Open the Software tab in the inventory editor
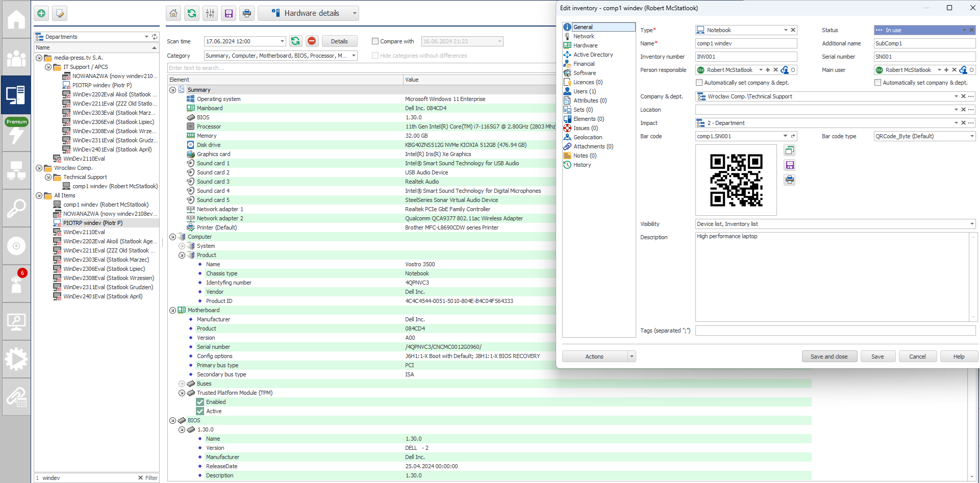The width and height of the screenshot is (980, 483). [584, 73]
